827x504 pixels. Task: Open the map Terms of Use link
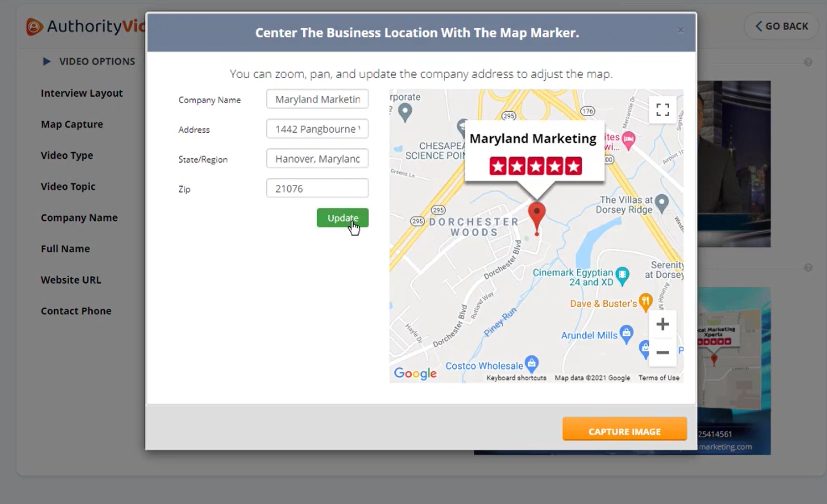(659, 378)
